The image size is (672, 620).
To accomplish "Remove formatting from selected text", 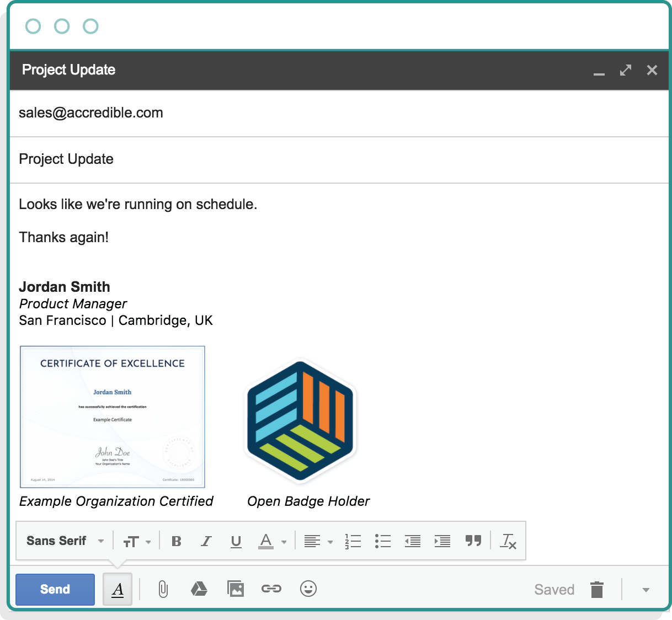I will [508, 541].
